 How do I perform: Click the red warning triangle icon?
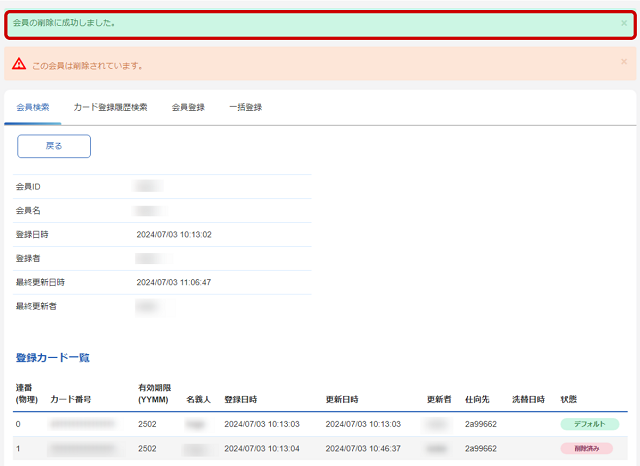[19, 64]
